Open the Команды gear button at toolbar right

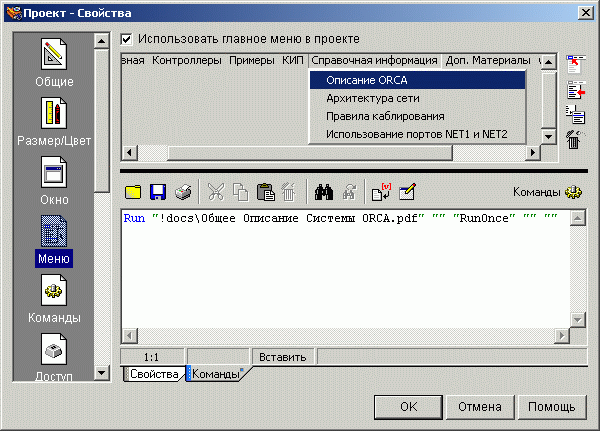coord(574,192)
